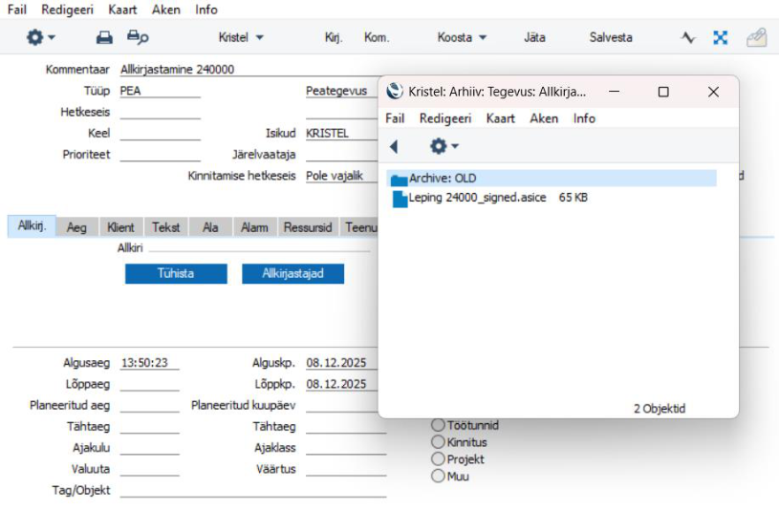Open Aken menu in Arhiiv window
The image size is (779, 532).
coord(544,118)
